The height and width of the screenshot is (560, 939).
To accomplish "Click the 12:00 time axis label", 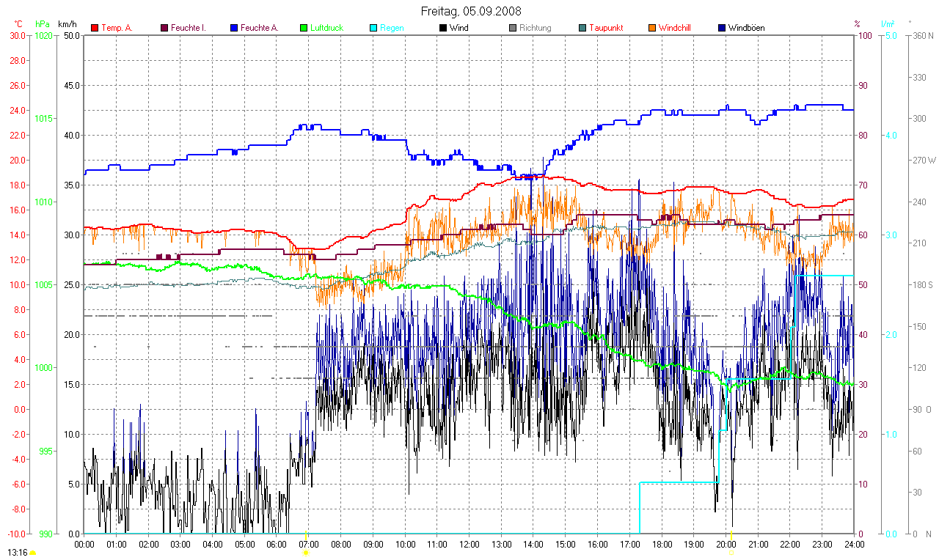I will (x=469, y=545).
